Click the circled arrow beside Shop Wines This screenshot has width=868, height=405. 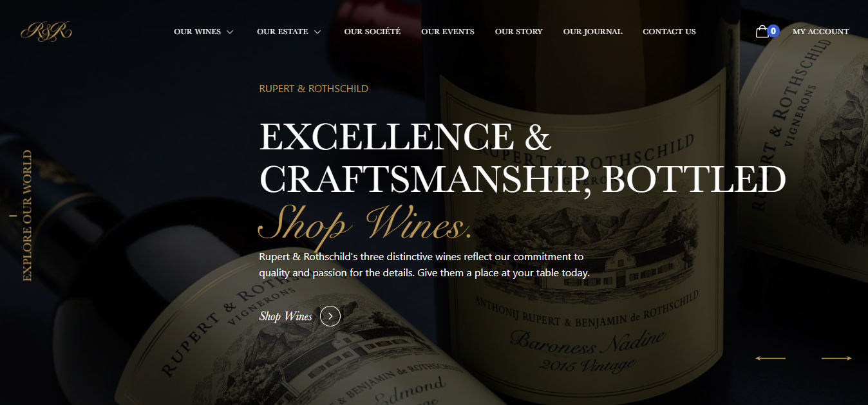pos(330,316)
